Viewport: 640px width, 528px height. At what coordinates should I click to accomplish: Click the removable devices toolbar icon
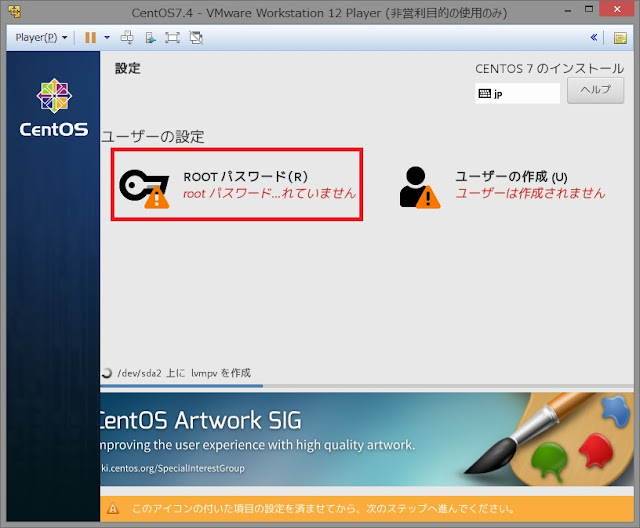(x=150, y=38)
